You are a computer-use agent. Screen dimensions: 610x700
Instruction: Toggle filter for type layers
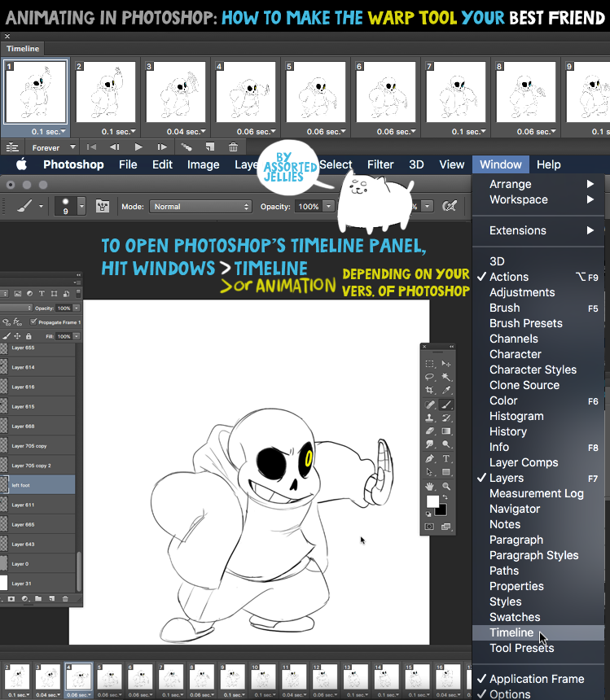[x=42, y=293]
